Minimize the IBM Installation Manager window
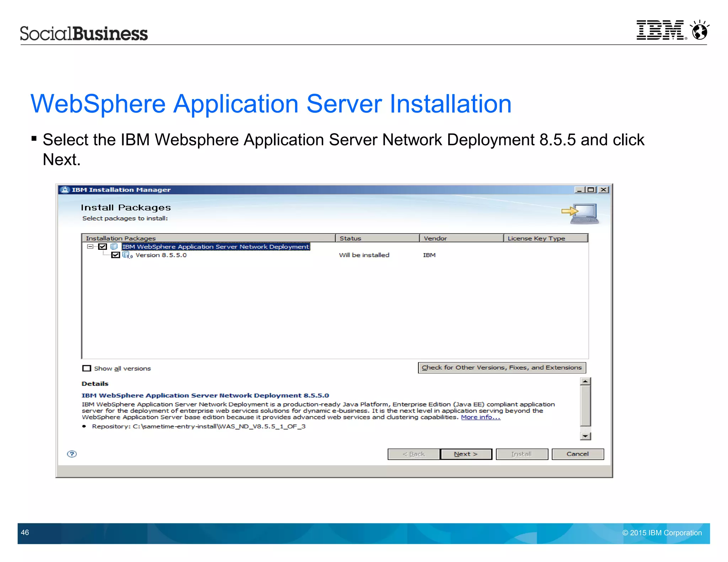The image size is (728, 562). [580, 190]
